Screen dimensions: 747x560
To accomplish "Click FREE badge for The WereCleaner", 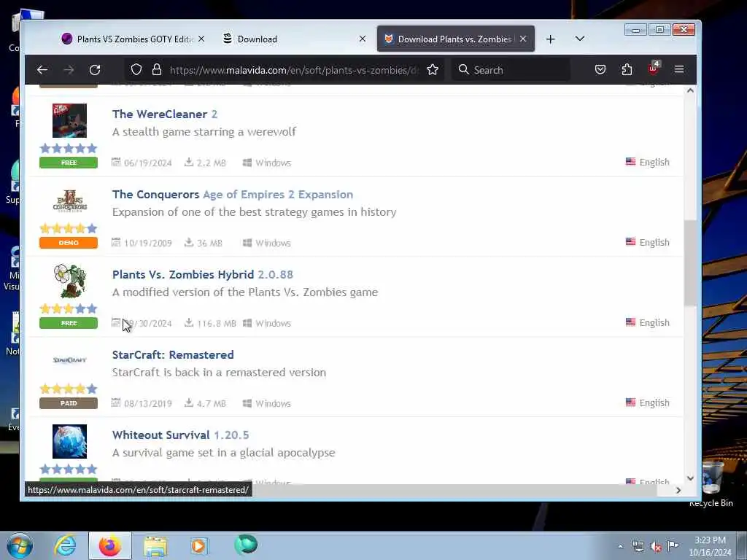I will [x=69, y=163].
